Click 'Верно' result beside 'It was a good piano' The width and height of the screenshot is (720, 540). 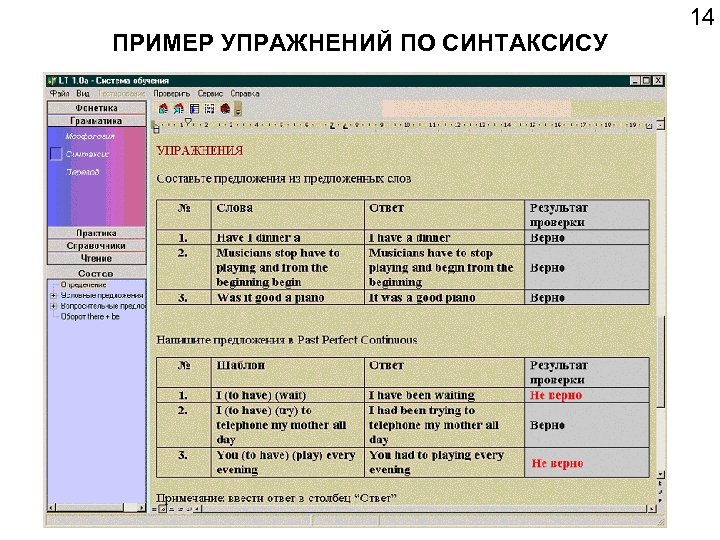[547, 298]
